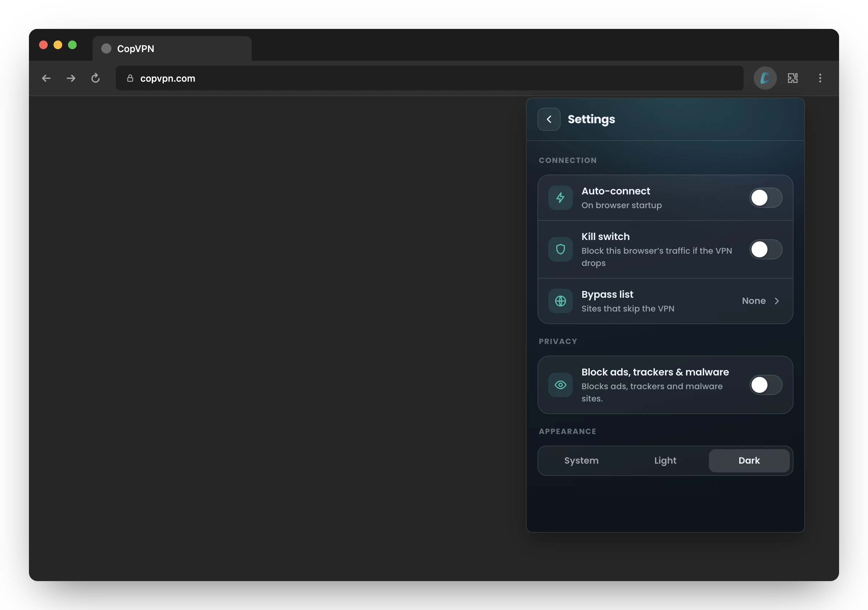Viewport: 868px width, 610px height.
Task: Click the Settings back chevron button
Action: [549, 119]
